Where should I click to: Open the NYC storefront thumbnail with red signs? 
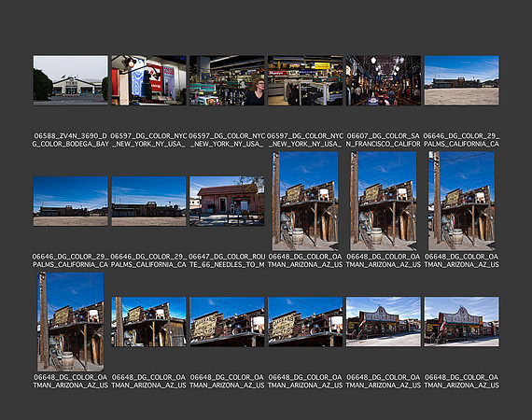pyautogui.click(x=148, y=80)
